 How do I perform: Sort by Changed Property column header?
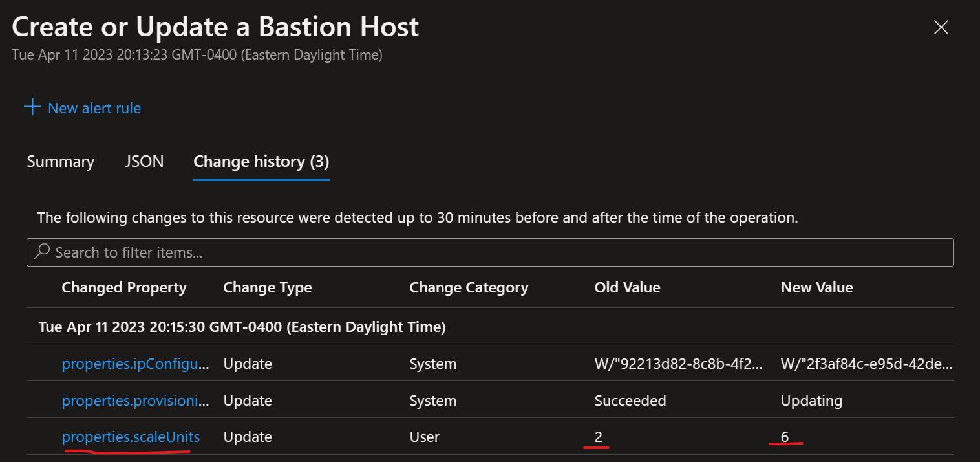pyautogui.click(x=124, y=287)
